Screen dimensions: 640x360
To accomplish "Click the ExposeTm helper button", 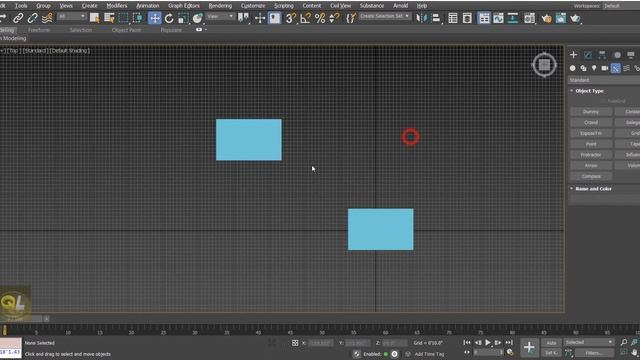I will click(591, 133).
